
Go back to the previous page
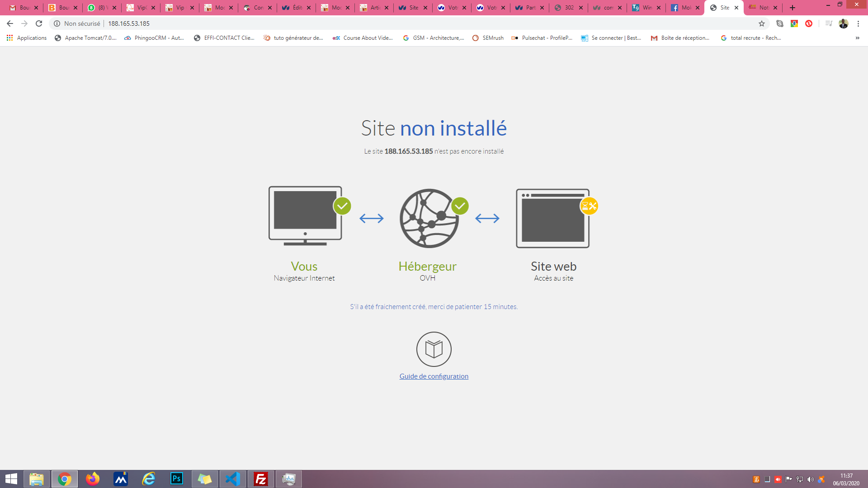coord(10,23)
